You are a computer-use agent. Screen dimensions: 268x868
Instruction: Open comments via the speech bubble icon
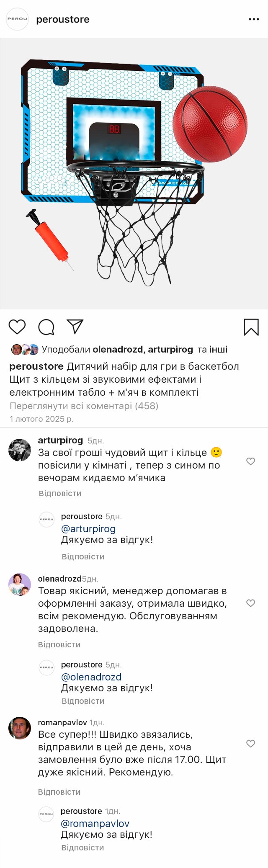click(x=46, y=327)
